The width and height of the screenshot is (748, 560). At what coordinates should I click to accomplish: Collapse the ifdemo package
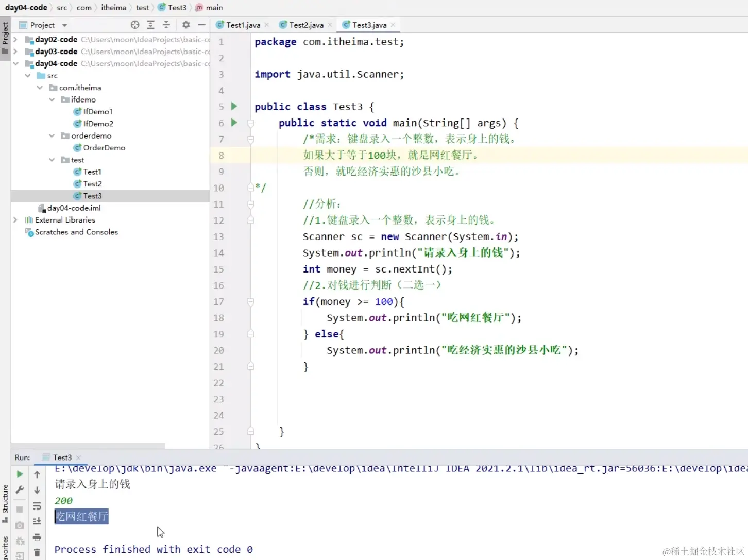pos(52,99)
